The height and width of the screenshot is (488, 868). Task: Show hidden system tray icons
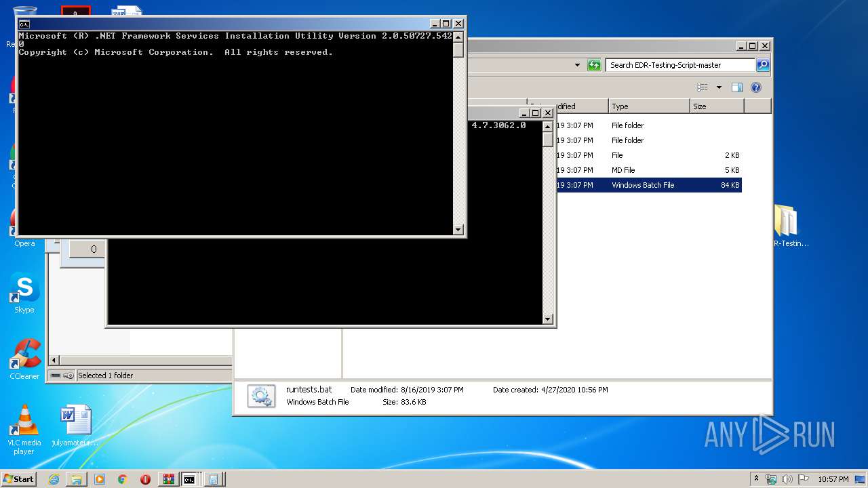point(756,479)
